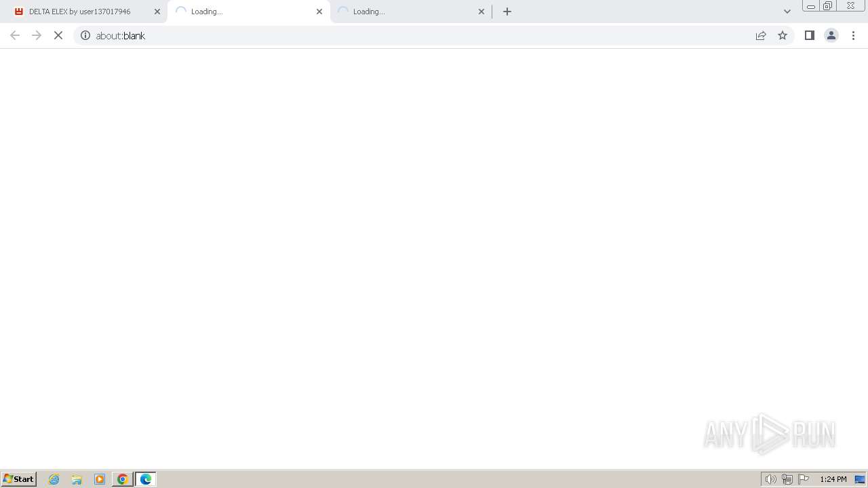Viewport: 868px width, 488px height.
Task: Go forward to next page
Action: tap(37, 35)
